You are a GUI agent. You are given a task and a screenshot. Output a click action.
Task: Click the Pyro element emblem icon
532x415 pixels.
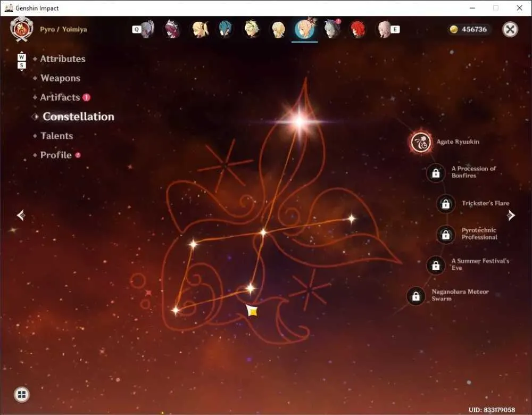(22, 29)
